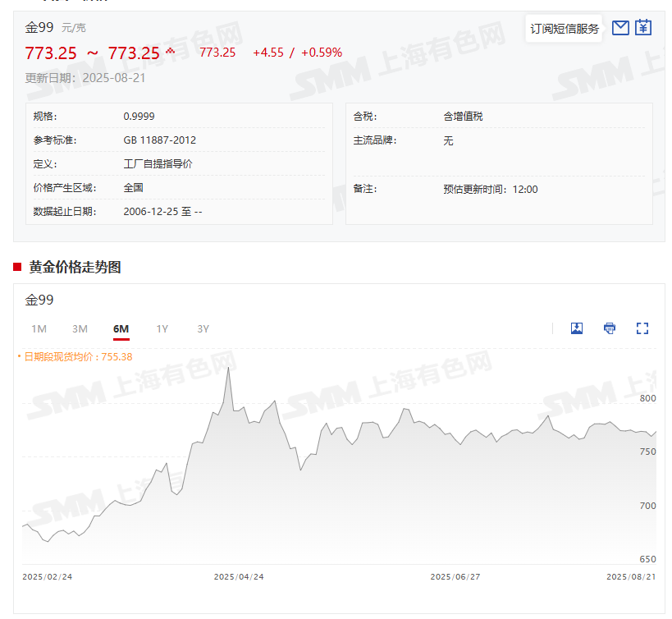Click the envelope email subscription icon
Image resolution: width=672 pixels, height=619 pixels.
pyautogui.click(x=621, y=28)
